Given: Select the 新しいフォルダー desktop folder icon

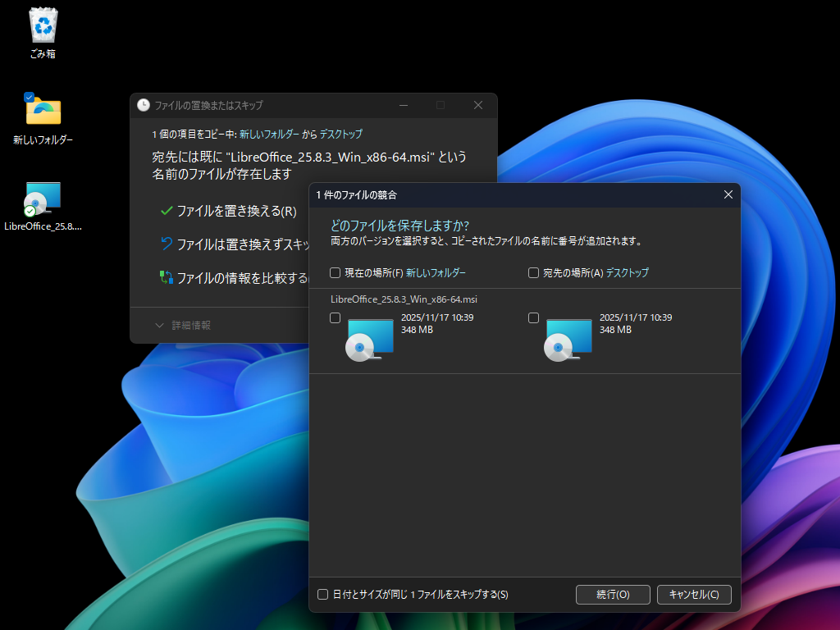Looking at the screenshot, I should tap(43, 119).
